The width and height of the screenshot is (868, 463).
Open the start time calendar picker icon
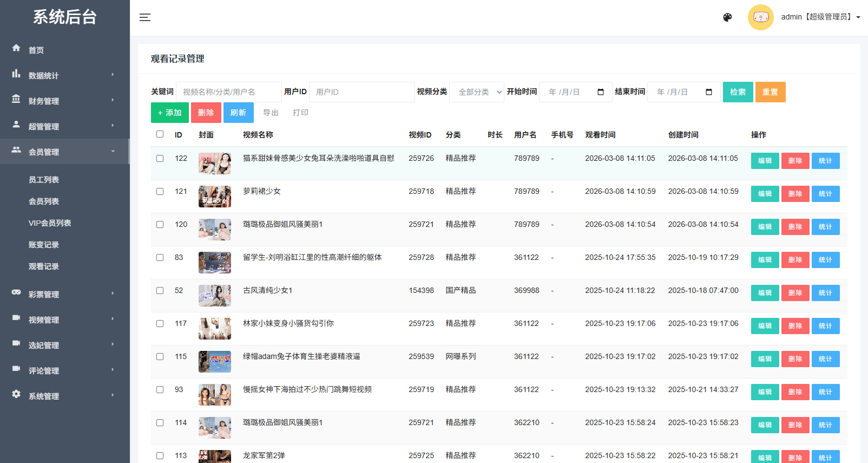(x=600, y=92)
